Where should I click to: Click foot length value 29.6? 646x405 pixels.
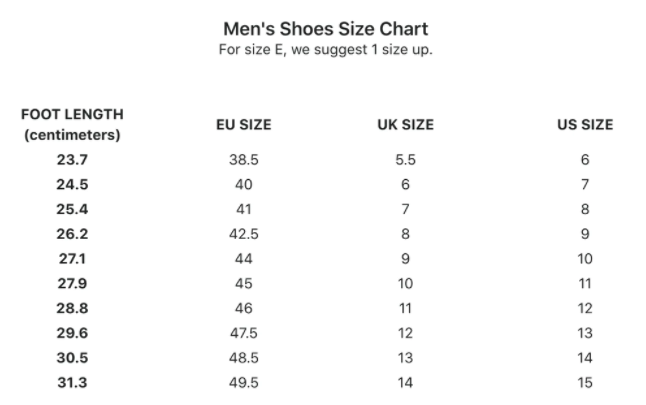(72, 332)
